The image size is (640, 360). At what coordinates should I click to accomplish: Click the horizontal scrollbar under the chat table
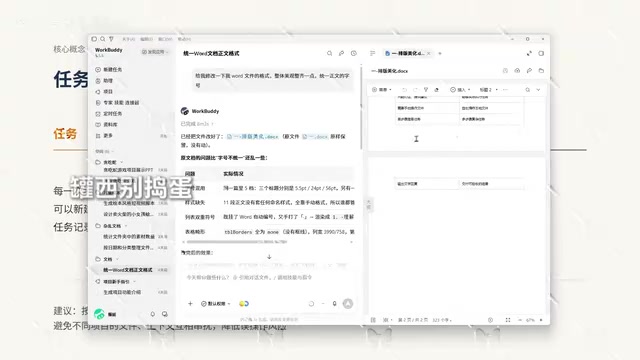coord(237,242)
